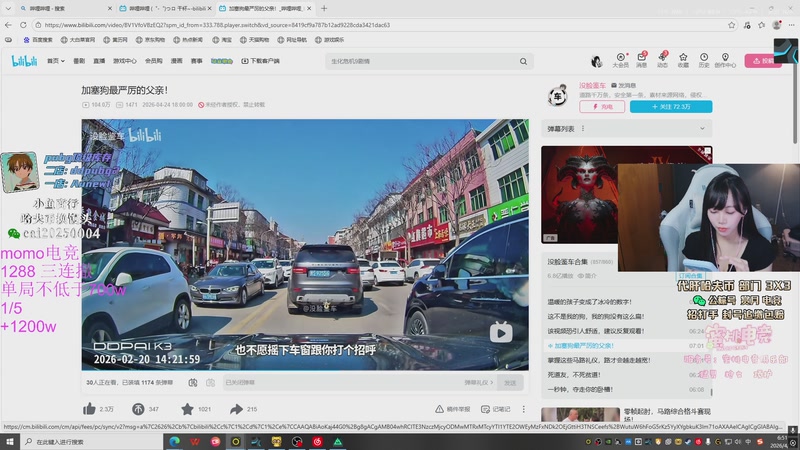Share the video with the arrow icon
The image size is (800, 450).
236,409
